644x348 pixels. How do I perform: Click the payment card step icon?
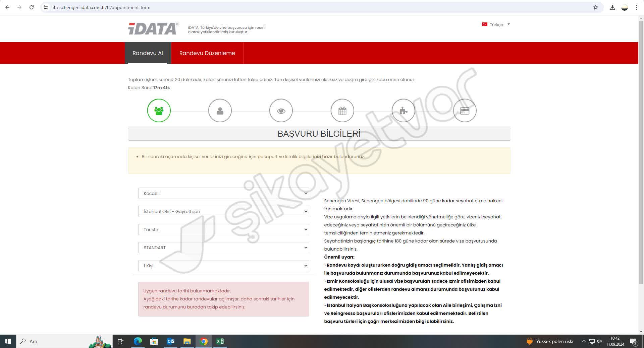(x=464, y=110)
